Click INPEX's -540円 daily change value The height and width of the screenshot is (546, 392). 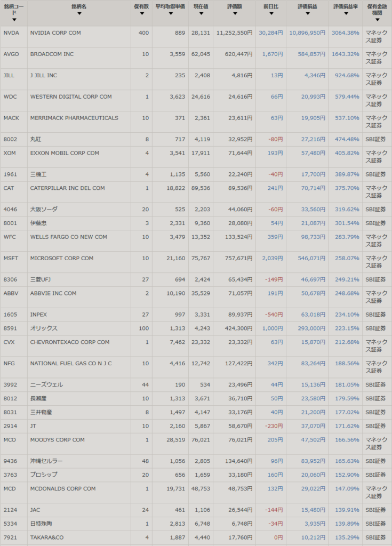point(274,315)
